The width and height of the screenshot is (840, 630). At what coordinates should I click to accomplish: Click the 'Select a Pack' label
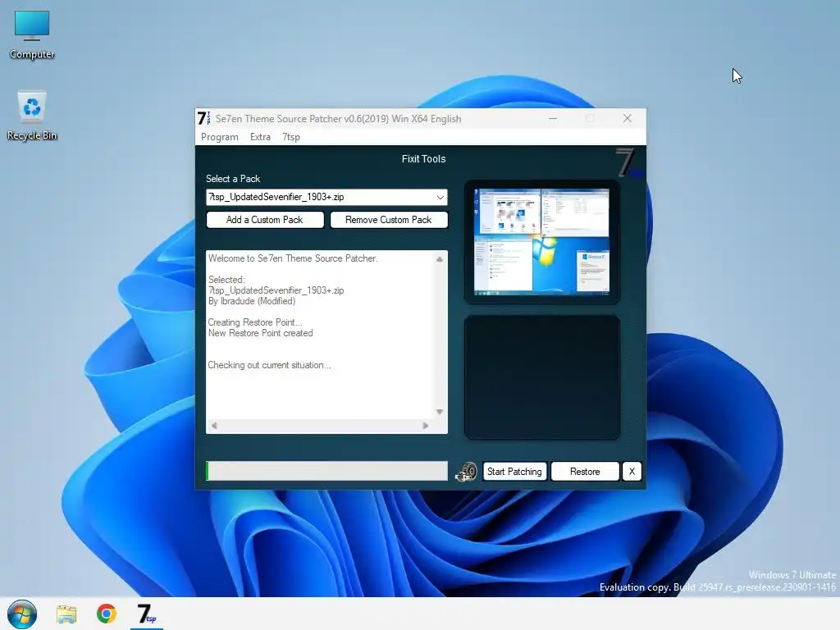(233, 179)
